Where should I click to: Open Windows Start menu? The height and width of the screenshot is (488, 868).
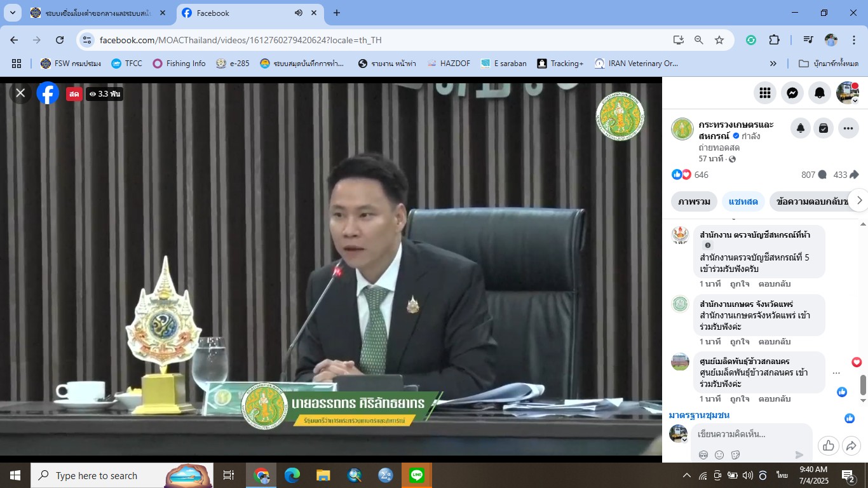pyautogui.click(x=15, y=475)
